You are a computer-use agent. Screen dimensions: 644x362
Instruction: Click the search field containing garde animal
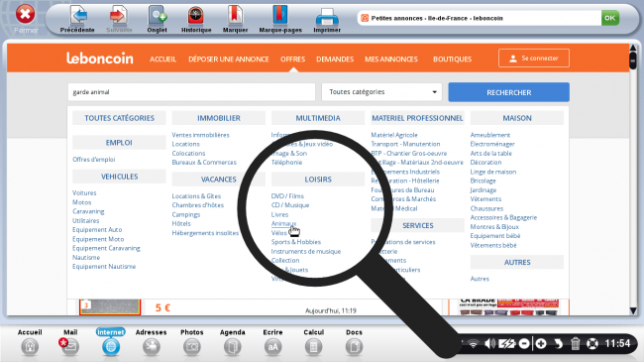(x=191, y=92)
